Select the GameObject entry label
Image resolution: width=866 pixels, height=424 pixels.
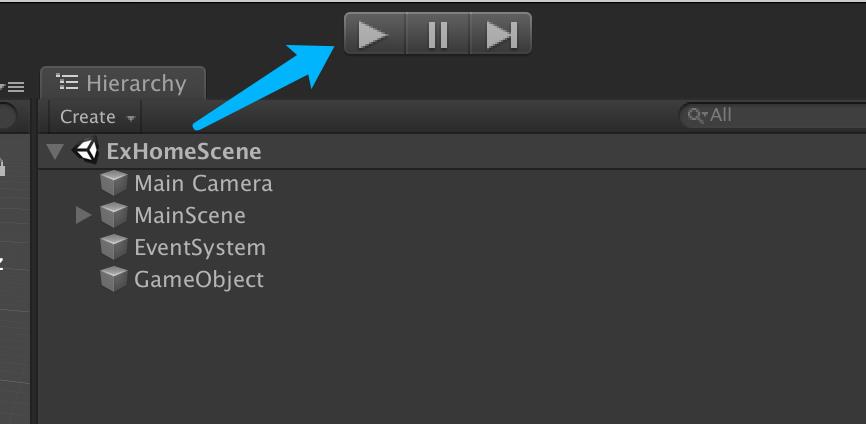click(x=199, y=279)
